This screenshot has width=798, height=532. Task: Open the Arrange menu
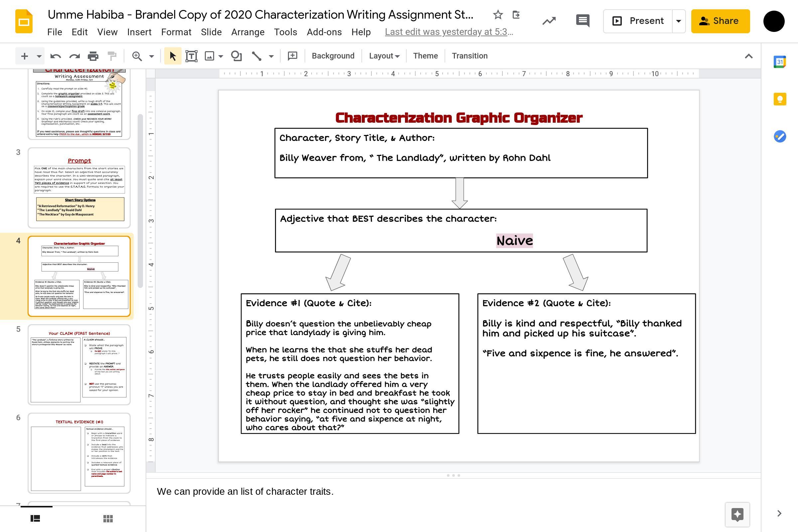tap(248, 32)
